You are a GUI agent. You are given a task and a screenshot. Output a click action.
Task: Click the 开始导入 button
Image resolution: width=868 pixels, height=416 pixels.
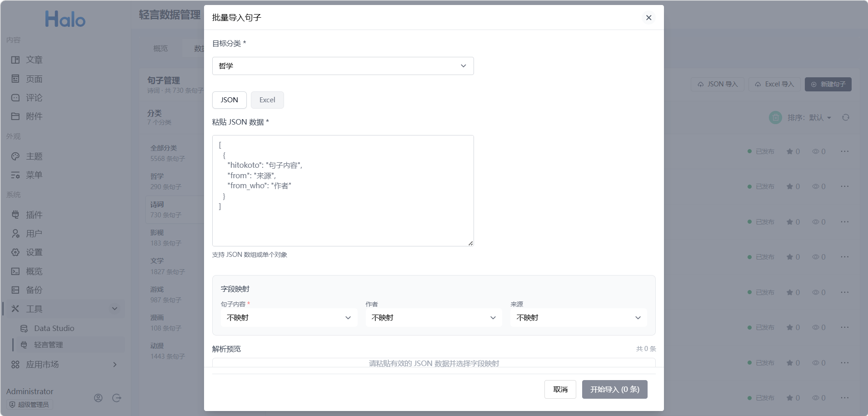click(x=614, y=390)
